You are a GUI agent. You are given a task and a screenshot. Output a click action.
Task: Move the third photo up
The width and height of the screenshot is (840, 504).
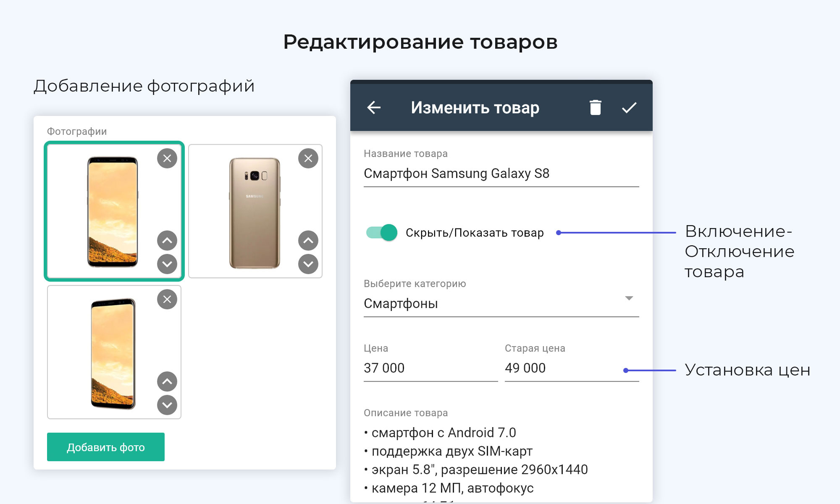pyautogui.click(x=167, y=382)
